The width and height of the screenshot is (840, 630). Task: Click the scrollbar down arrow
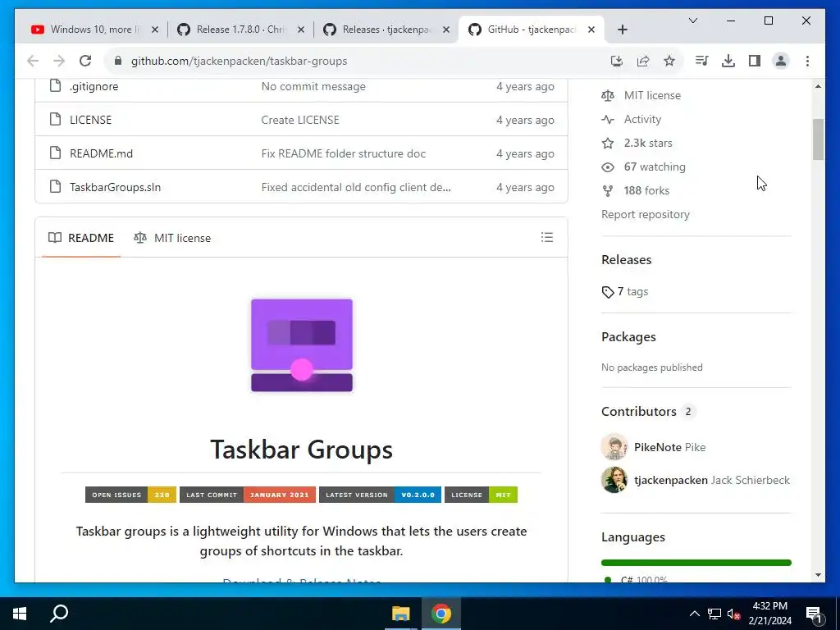click(818, 575)
